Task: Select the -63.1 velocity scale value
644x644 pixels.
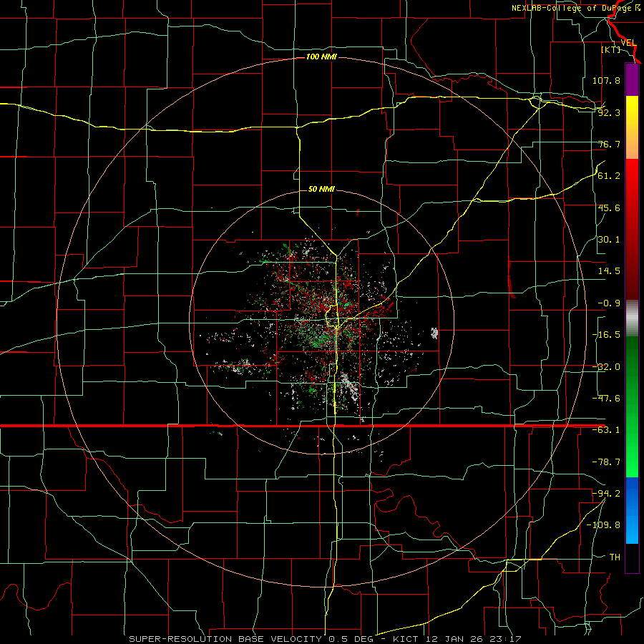Action: pyautogui.click(x=606, y=430)
